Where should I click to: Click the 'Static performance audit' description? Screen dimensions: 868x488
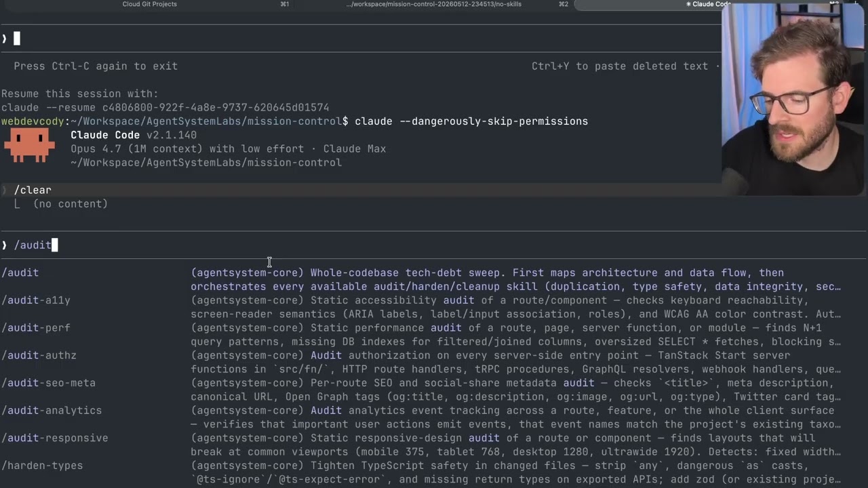(x=515, y=335)
